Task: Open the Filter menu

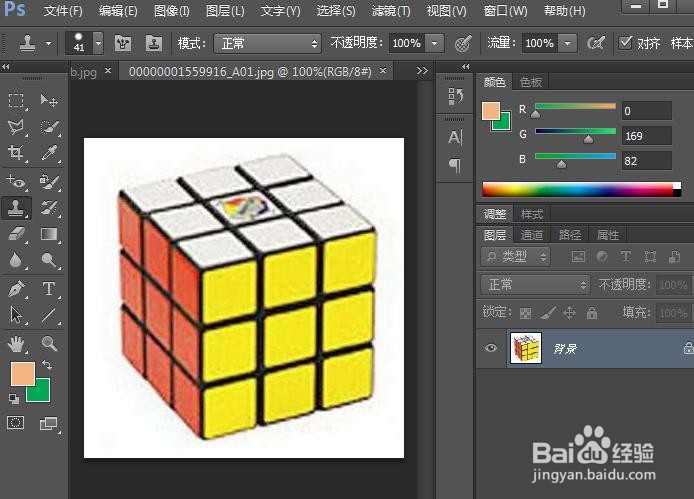Action: pyautogui.click(x=391, y=11)
